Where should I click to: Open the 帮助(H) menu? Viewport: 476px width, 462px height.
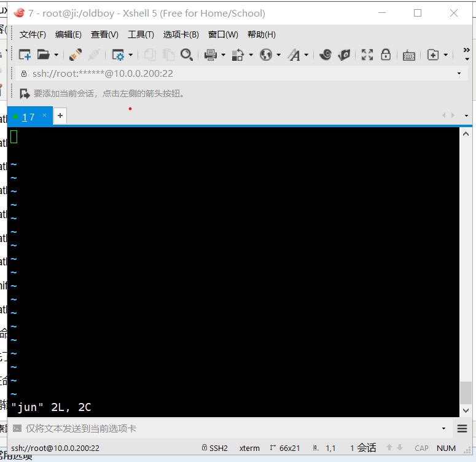262,34
